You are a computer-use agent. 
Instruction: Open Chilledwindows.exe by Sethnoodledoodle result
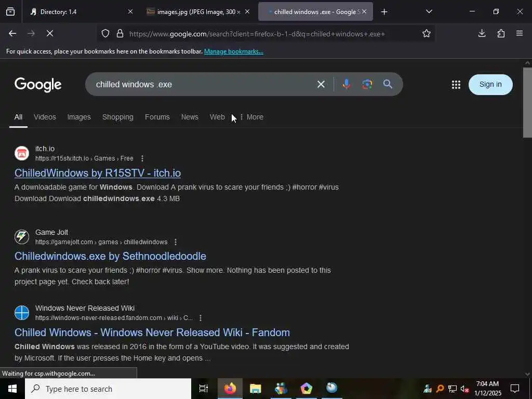pyautogui.click(x=110, y=256)
